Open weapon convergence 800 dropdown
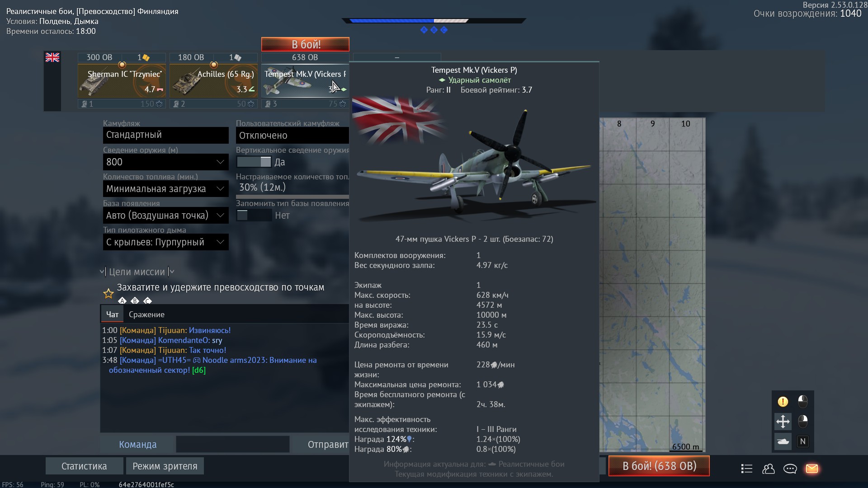This screenshot has width=868, height=488. pos(165,162)
